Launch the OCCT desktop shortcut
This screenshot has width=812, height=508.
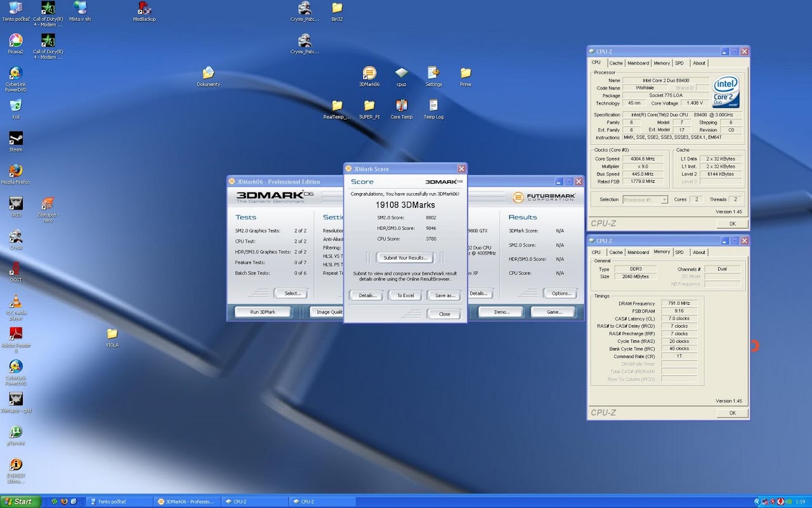tap(16, 271)
